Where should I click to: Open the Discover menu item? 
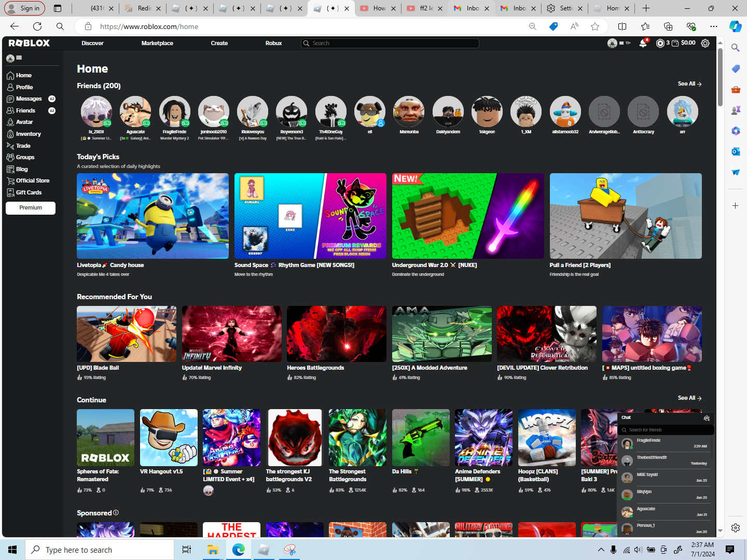pos(92,43)
